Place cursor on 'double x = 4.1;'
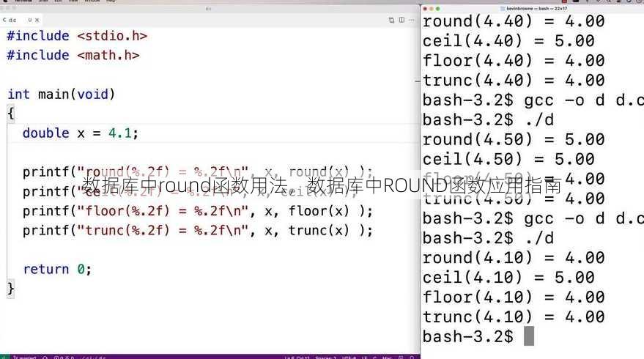Image resolution: width=644 pixels, height=359 pixels. 81,133
